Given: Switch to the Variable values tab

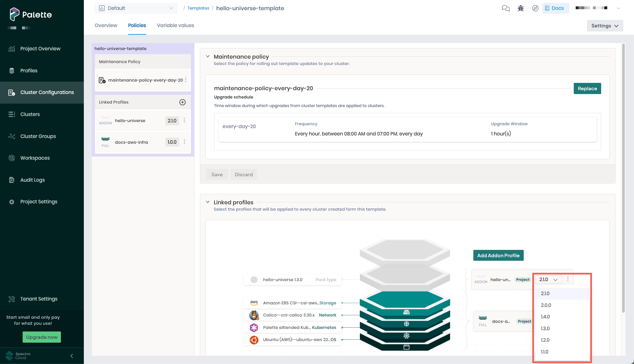Looking at the screenshot, I should click(x=175, y=25).
